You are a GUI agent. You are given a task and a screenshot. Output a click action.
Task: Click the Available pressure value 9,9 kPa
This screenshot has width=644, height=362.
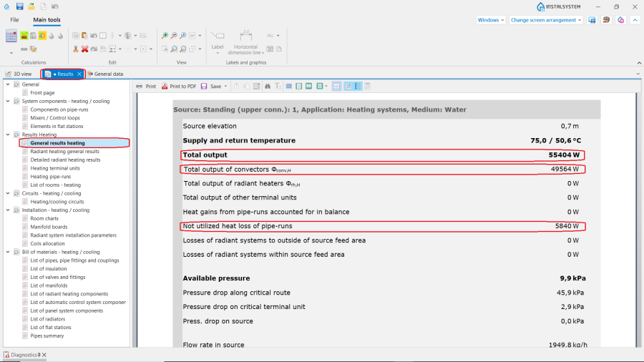click(572, 278)
